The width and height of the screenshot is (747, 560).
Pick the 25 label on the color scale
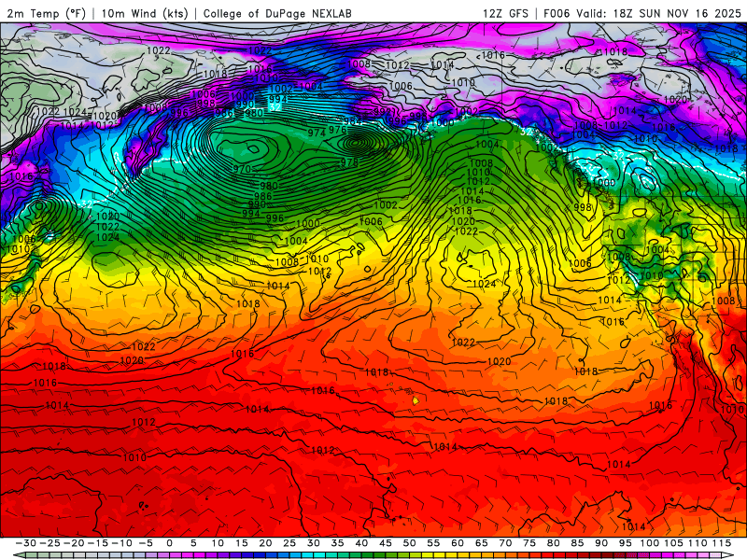pos(289,543)
